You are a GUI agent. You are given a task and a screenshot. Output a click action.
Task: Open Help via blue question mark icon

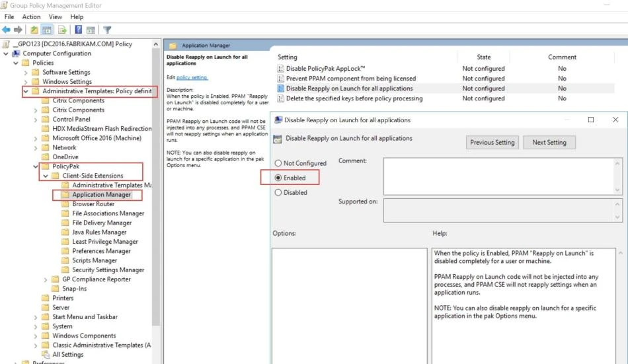point(78,30)
